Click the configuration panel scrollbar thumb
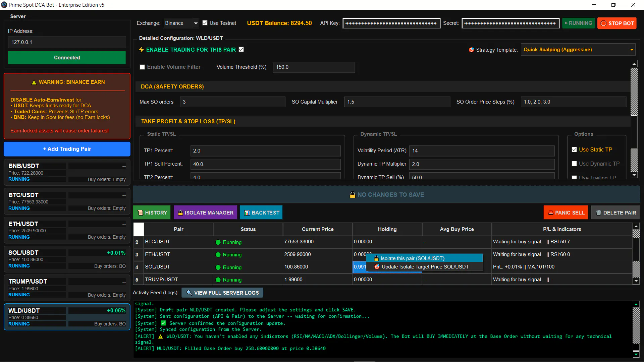This screenshot has height=362, width=644. point(634,132)
